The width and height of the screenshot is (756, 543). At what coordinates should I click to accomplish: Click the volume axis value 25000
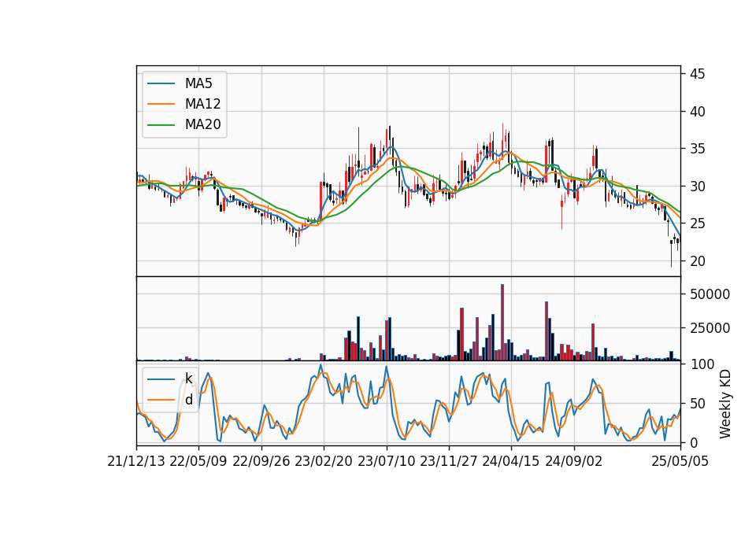[x=710, y=328]
